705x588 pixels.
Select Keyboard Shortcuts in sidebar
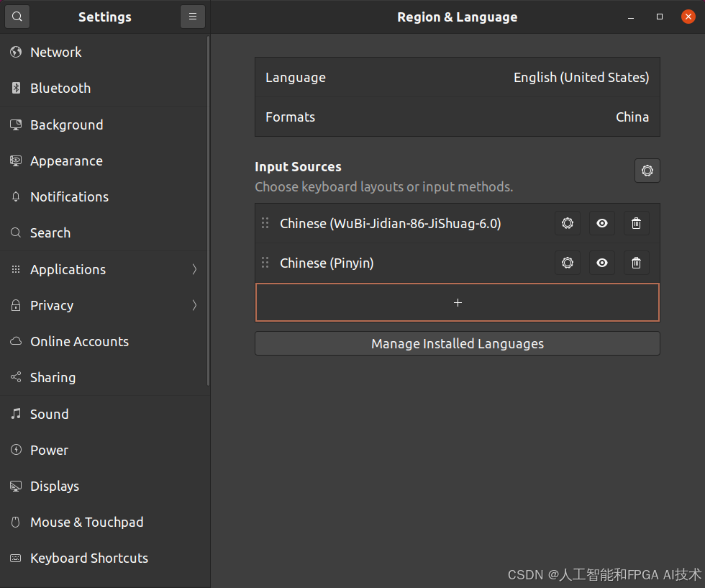(x=104, y=558)
